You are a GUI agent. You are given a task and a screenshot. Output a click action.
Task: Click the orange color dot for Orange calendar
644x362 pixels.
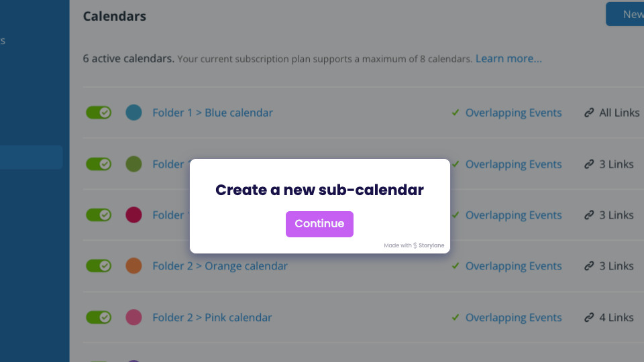click(133, 265)
